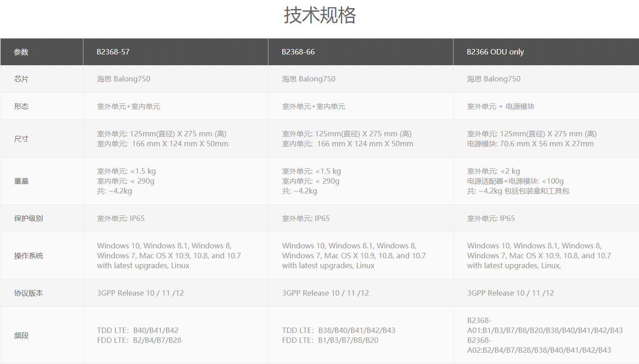
Task: Click 室外单元+室内单元 in the B2368-66 column
Action: tap(313, 107)
